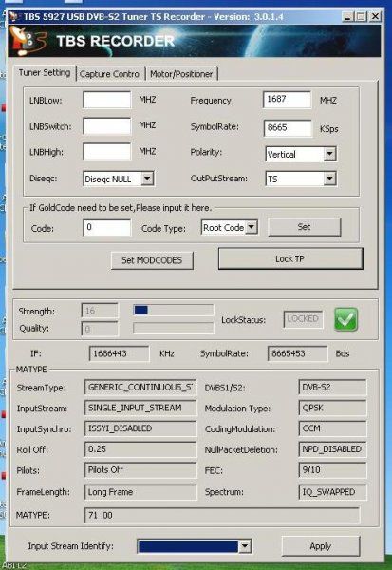Click the FEC value 9/10
This screenshot has height=570, width=392.
coord(332,470)
